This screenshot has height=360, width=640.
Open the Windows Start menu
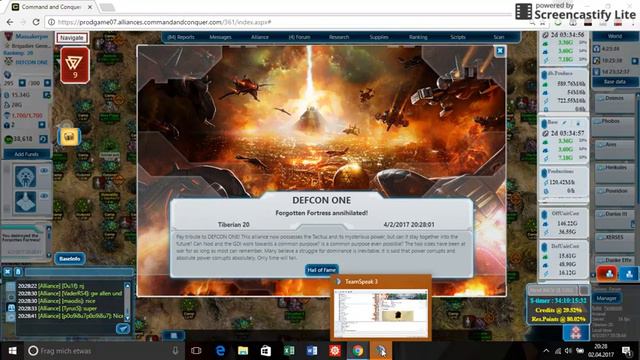pyautogui.click(x=12, y=351)
